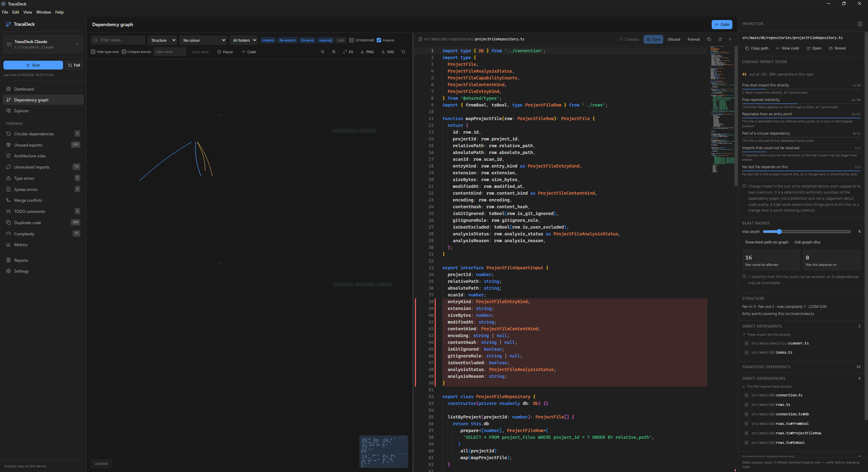The image size is (868, 472).
Task: Open Circular dependencies findings
Action: (x=43, y=134)
